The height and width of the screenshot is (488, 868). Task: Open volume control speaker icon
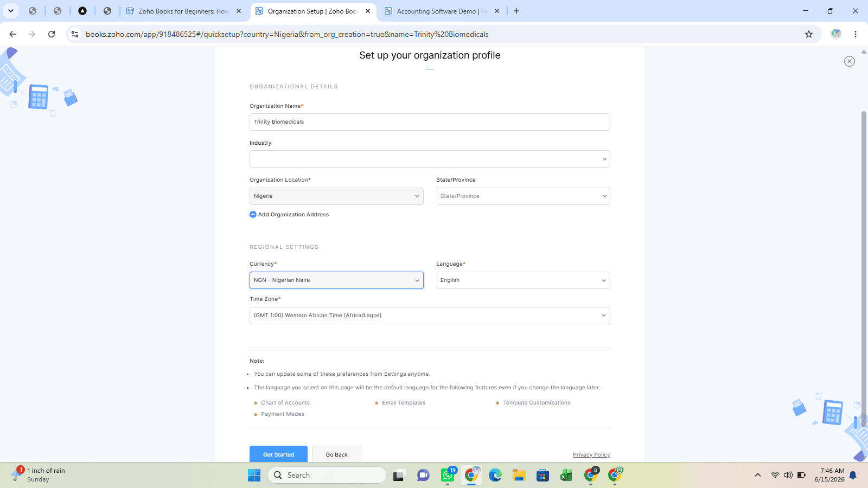pos(788,475)
